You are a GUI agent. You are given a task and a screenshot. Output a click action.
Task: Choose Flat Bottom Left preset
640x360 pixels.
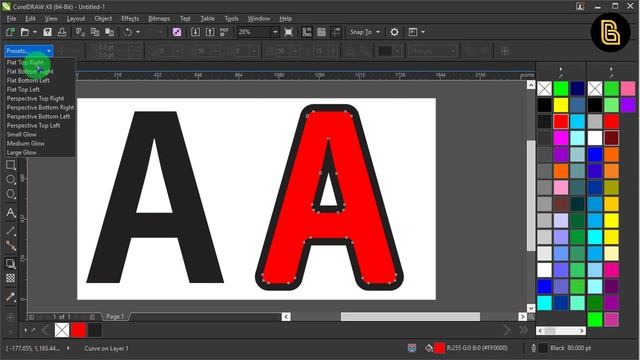tap(28, 80)
